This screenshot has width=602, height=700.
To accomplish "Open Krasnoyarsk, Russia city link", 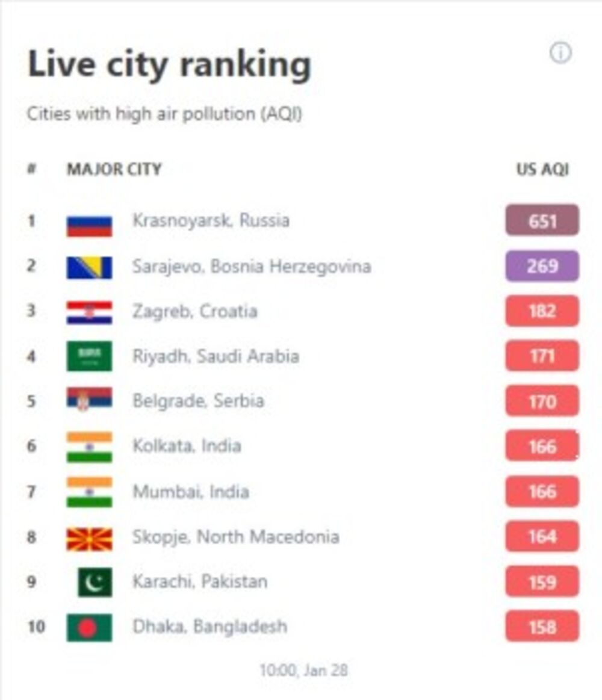I will [x=211, y=220].
